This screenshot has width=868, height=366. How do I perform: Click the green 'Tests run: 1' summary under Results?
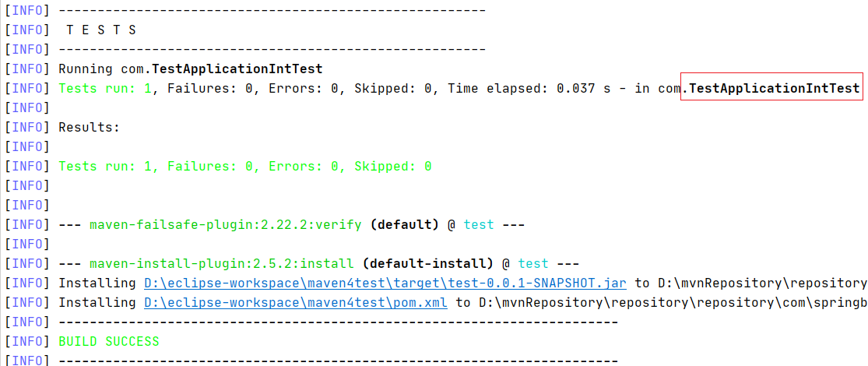tap(104, 166)
